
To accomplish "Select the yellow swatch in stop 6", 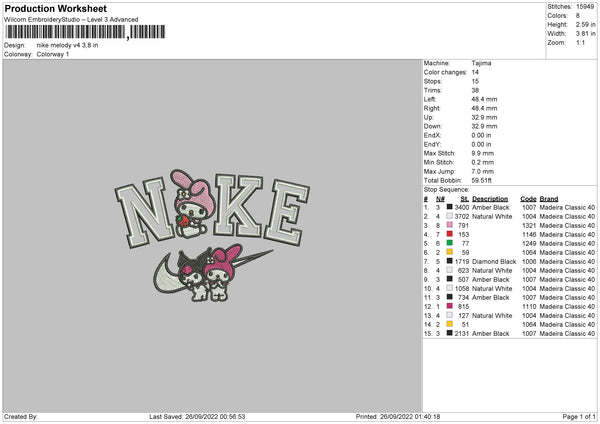I will coord(449,252).
